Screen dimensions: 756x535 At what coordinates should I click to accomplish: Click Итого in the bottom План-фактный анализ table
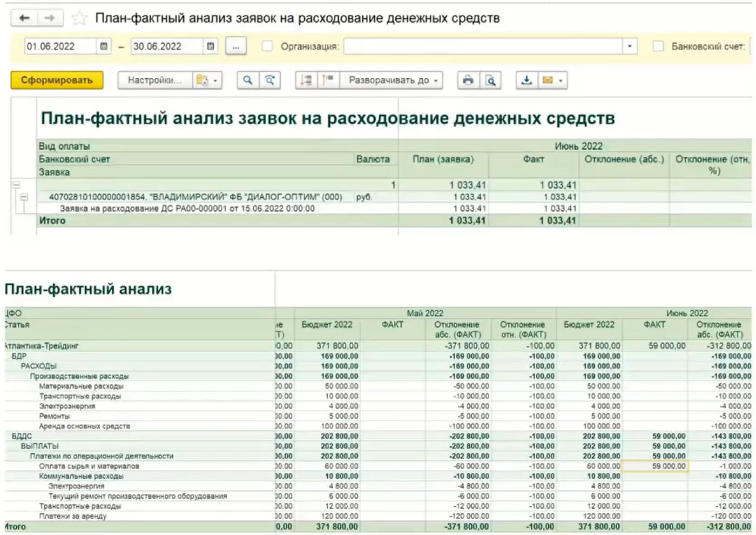pyautogui.click(x=15, y=526)
